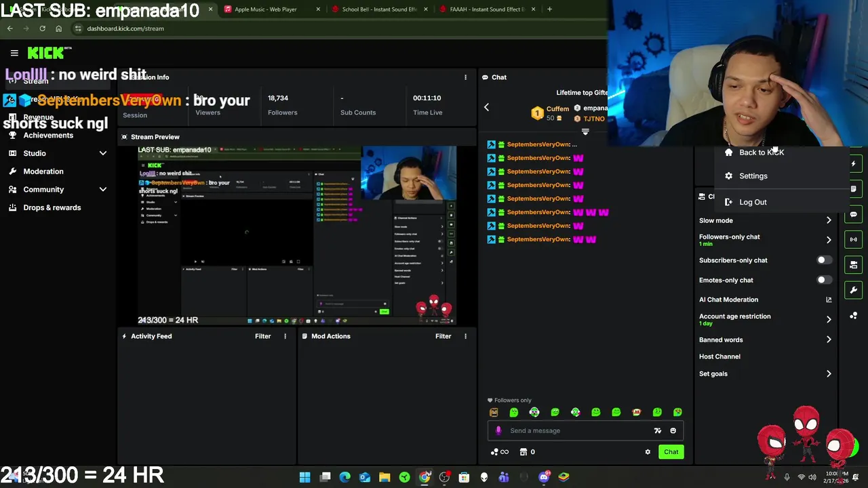Open the emoji picker in message box
Viewport: 868px width, 488px height.
pyautogui.click(x=673, y=430)
